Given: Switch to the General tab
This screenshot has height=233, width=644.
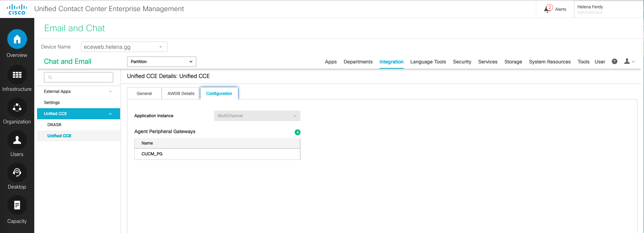Looking at the screenshot, I should [x=144, y=94].
